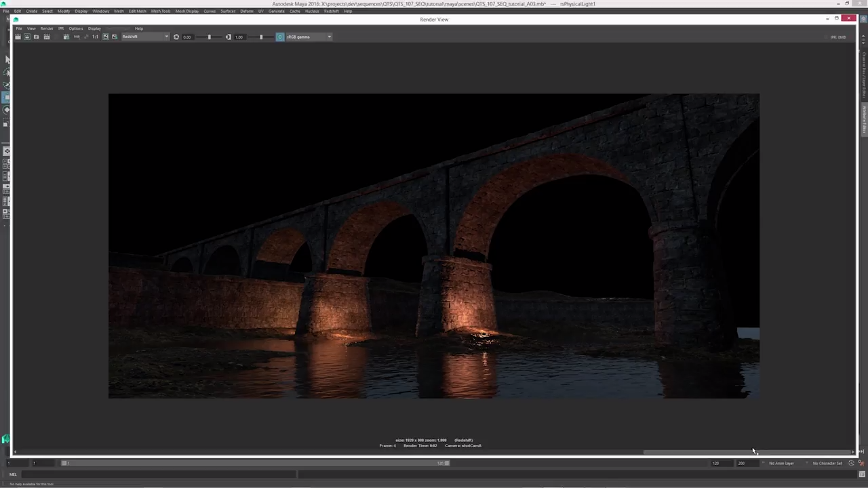Screen dimensions: 868x488
Task: Open the IPR menu in Render View
Action: pos(60,28)
